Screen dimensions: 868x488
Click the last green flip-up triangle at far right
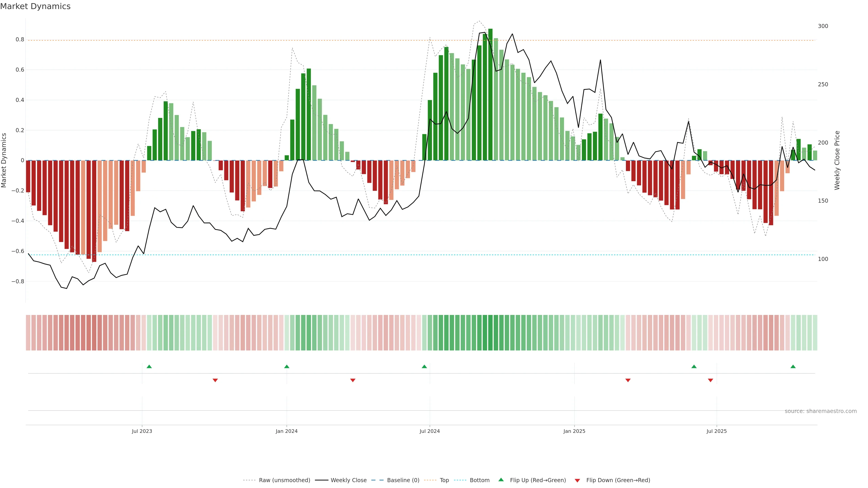[x=793, y=366]
